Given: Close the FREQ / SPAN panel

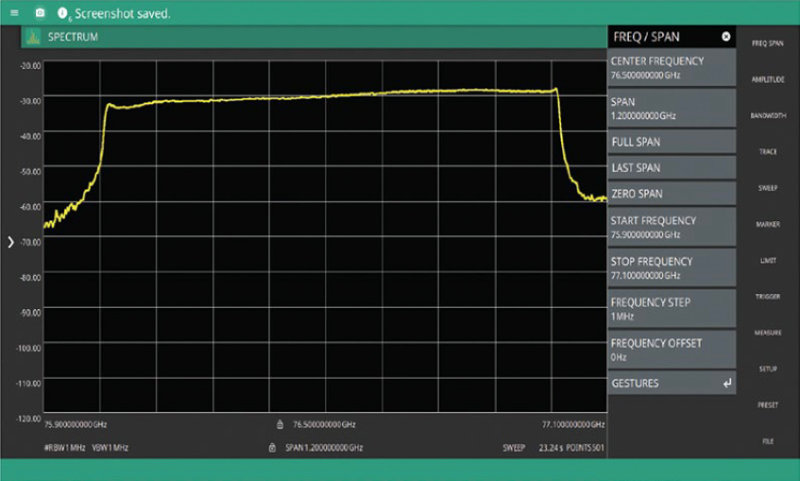Looking at the screenshot, I should tap(726, 37).
